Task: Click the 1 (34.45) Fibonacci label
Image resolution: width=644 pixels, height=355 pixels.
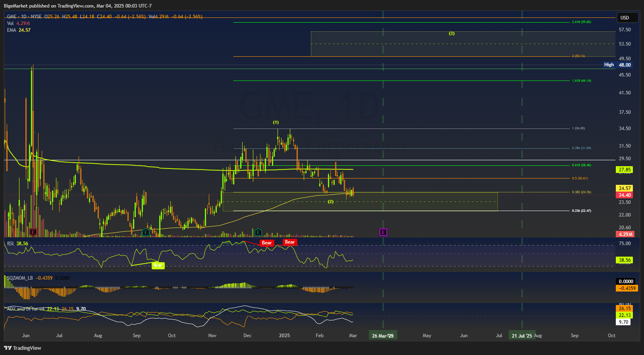Action: click(x=578, y=128)
